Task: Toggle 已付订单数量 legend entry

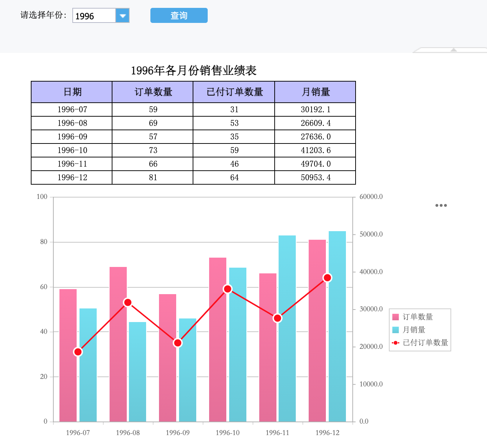Action: point(420,342)
